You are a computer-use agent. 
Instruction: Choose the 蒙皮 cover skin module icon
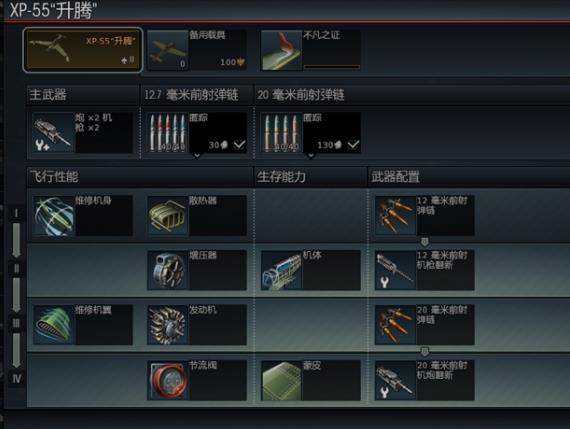point(282,380)
